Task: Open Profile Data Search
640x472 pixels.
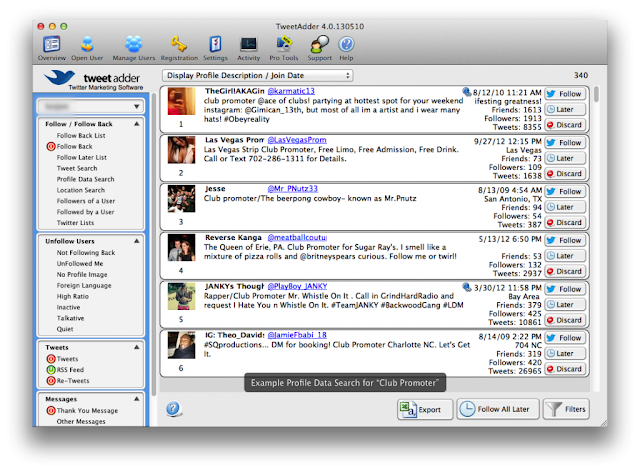Action: [85, 179]
